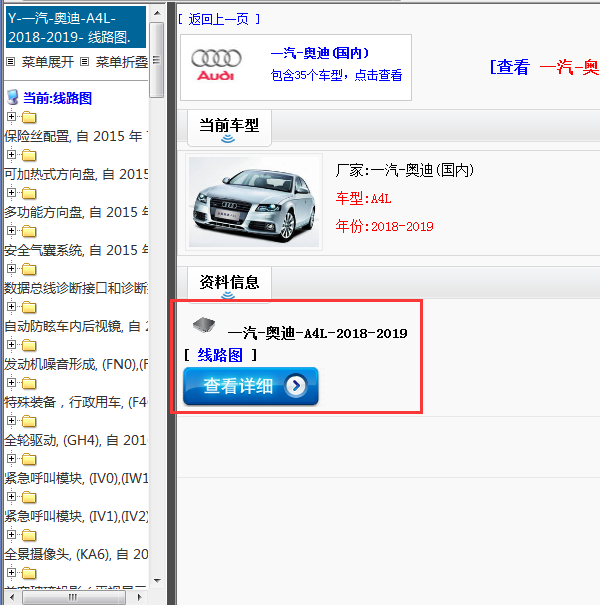This screenshot has width=600, height=605.
Task: Expand the 可加热式方向盘 tree node
Action: [x=11, y=155]
